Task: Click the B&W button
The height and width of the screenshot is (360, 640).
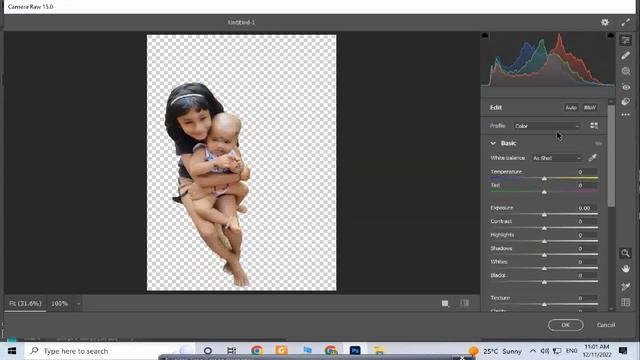Action: [589, 108]
